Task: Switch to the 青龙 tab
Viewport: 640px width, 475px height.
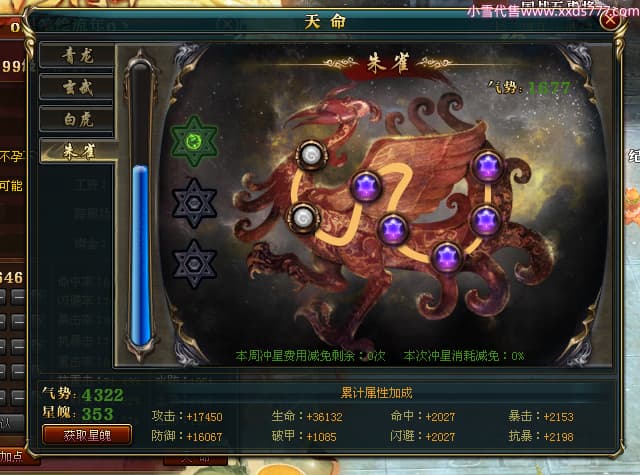Action: (x=77, y=56)
